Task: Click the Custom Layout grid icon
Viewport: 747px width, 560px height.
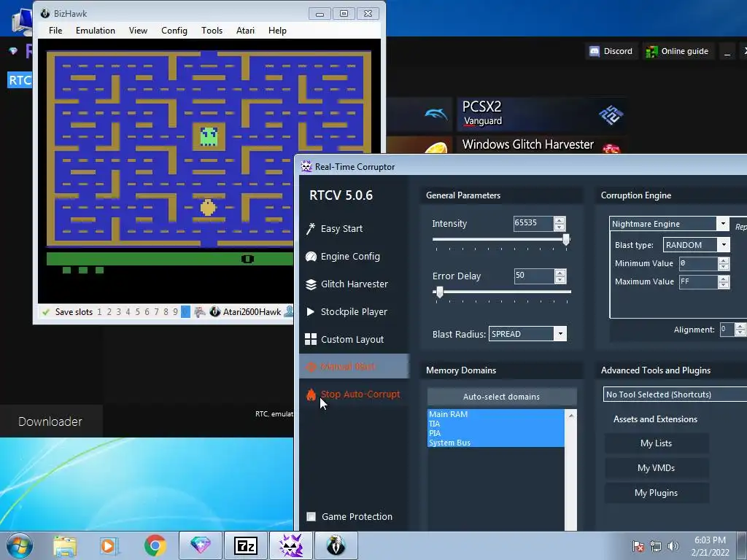Action: click(x=311, y=339)
